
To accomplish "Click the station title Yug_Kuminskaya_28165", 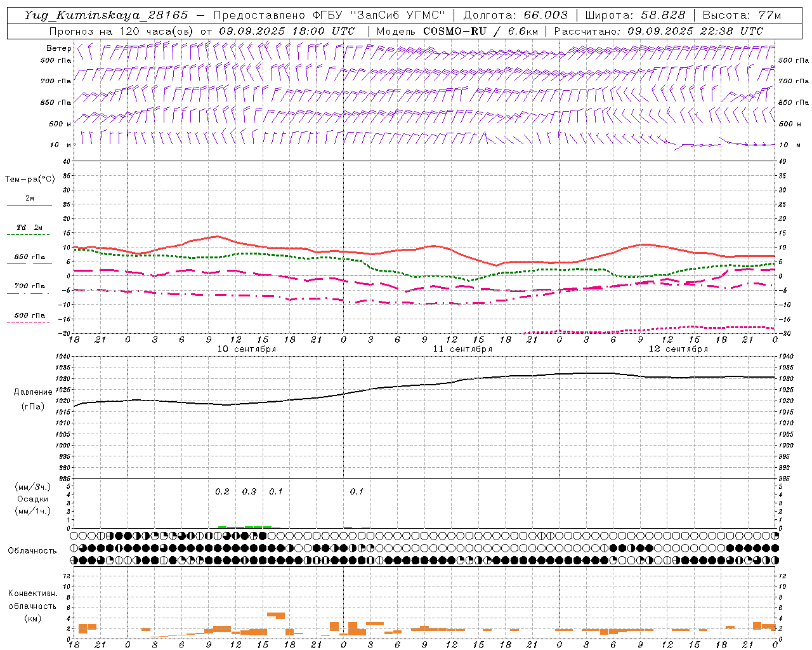I will tap(106, 15).
